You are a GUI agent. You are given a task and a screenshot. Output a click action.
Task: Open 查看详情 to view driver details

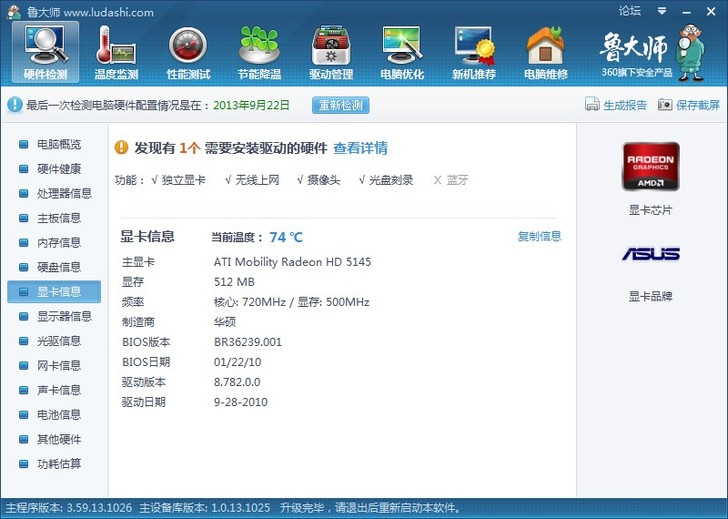point(361,149)
